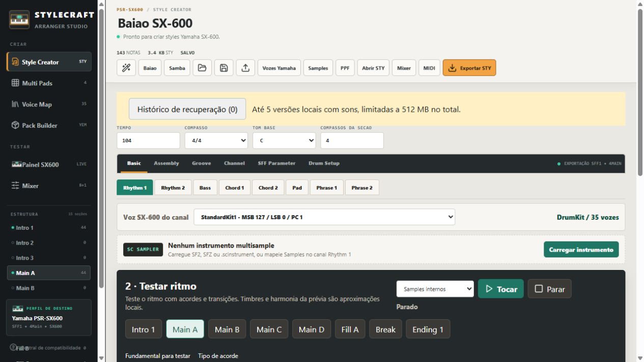Open the folder icon in the toolbar
The image size is (644, 362).
click(202, 68)
